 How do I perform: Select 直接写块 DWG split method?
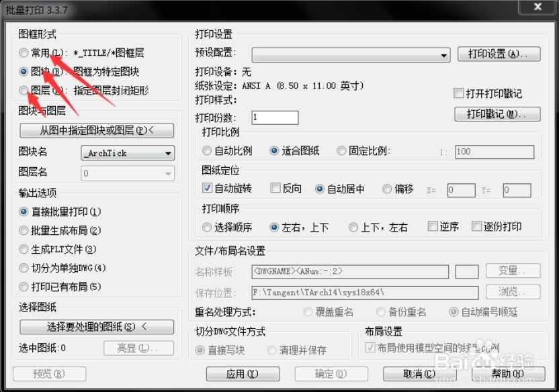coord(200,350)
